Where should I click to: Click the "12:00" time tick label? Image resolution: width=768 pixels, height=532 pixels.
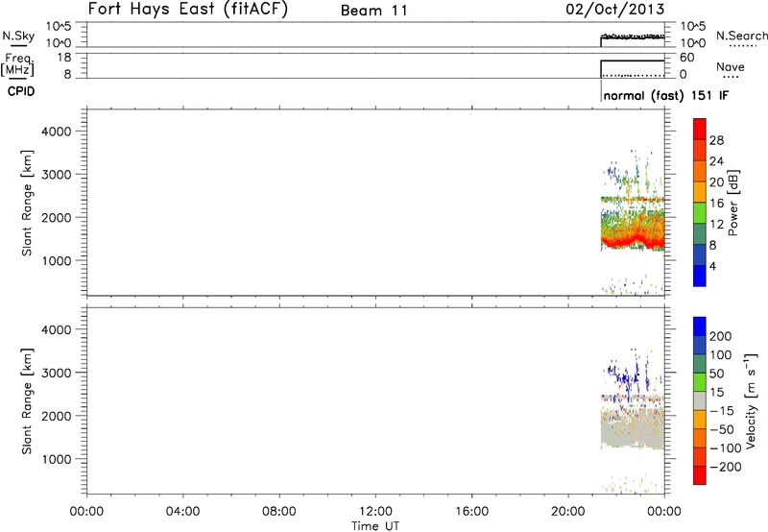coord(375,512)
